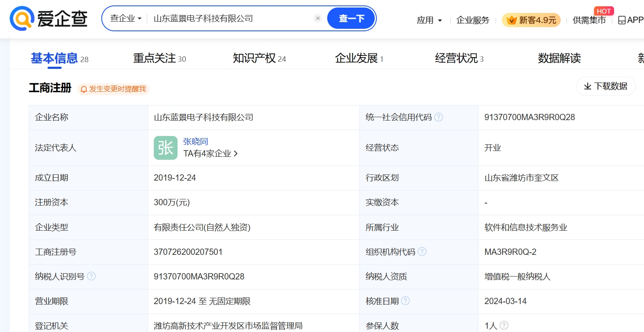Select the industry 软件和信息技术服务业
This screenshot has width=644, height=332.
tap(526, 227)
